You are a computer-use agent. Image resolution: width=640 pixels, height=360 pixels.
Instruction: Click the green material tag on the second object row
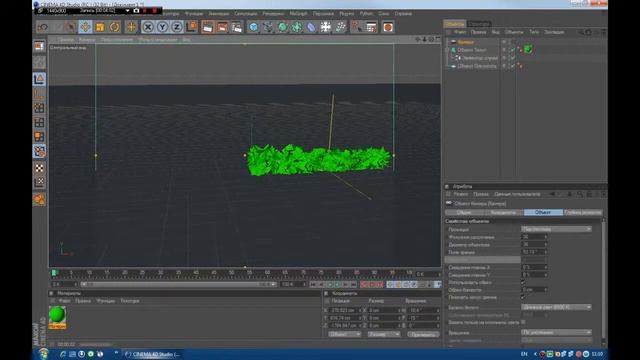coord(528,50)
